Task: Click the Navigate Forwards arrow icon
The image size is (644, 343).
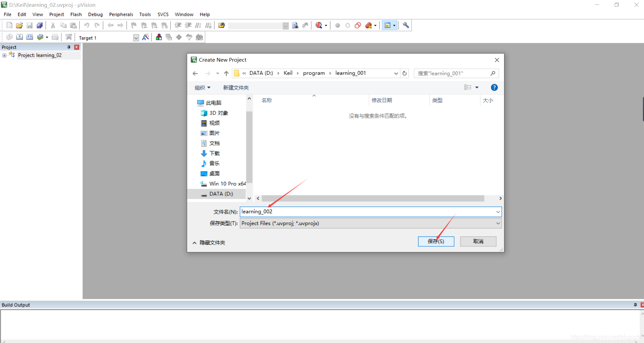Action: 120,25
